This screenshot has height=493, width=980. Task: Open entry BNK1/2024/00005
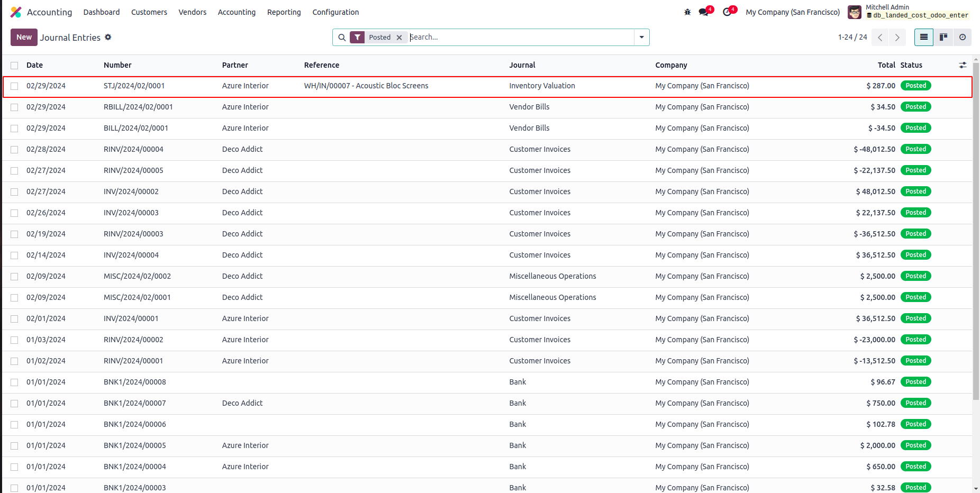(x=135, y=445)
